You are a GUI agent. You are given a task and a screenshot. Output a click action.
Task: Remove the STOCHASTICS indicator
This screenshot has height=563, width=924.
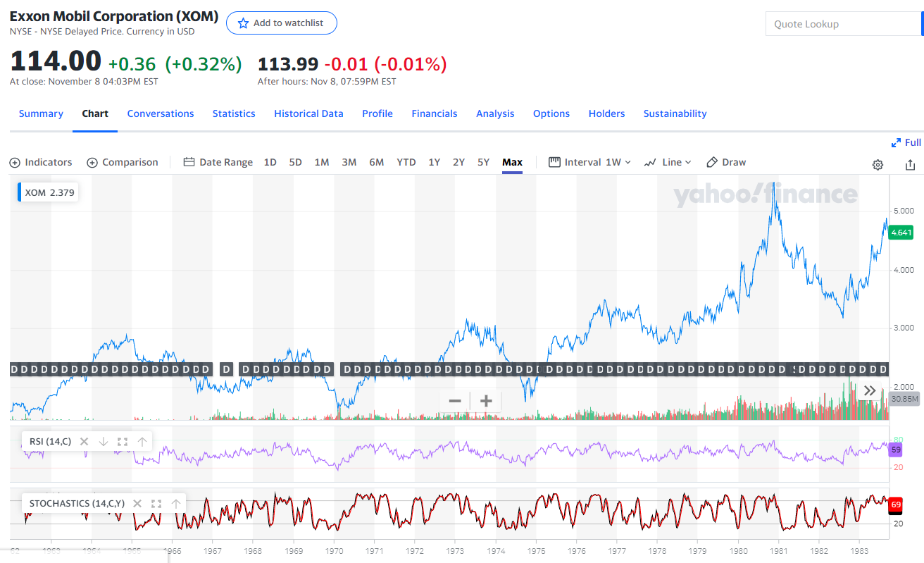pyautogui.click(x=137, y=504)
